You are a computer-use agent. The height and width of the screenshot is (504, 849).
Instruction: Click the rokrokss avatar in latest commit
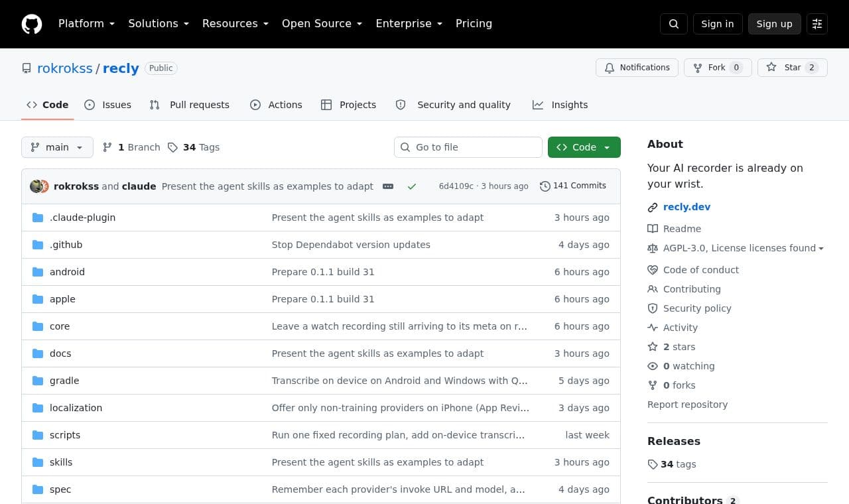(x=36, y=186)
